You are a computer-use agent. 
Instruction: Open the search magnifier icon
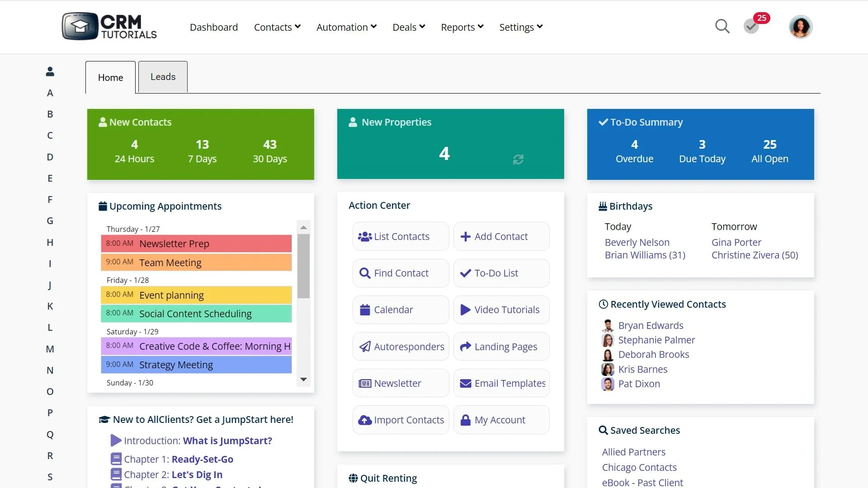coord(722,27)
